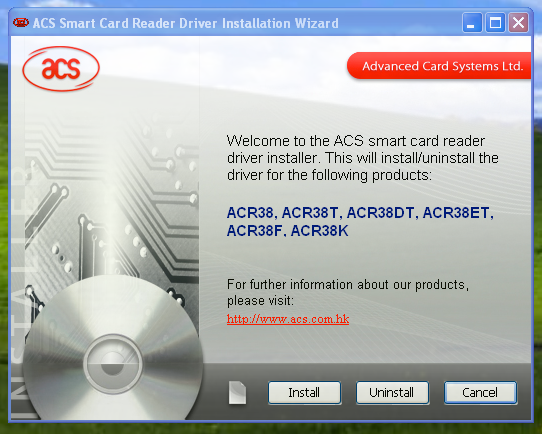Image resolution: width=542 pixels, height=434 pixels.
Task: Click the ACS title bar application icon
Action: pos(21,23)
